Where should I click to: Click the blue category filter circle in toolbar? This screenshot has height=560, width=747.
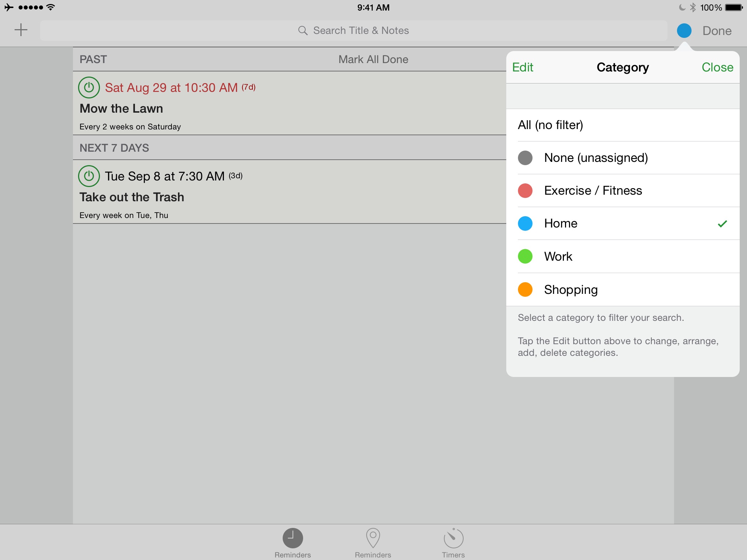point(684,31)
